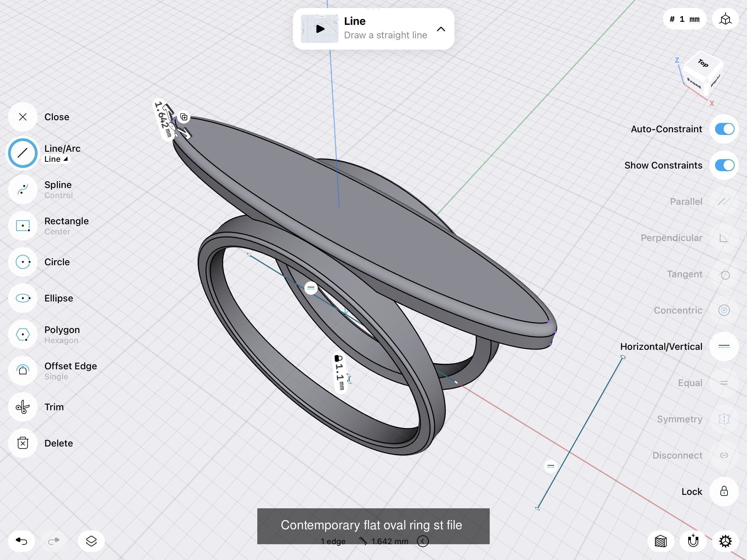Screen dimensions: 747x560
Task: Apply Horizontal/Vertical constraint
Action: [724, 346]
